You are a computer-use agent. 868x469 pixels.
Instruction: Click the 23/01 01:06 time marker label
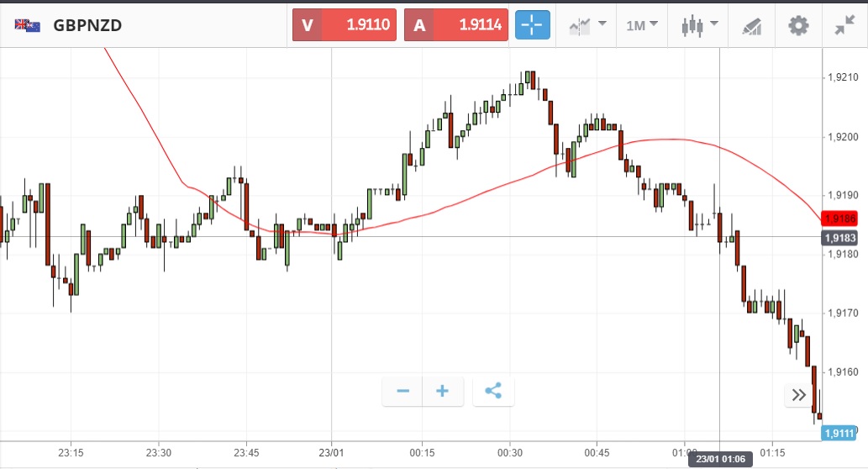(718, 460)
